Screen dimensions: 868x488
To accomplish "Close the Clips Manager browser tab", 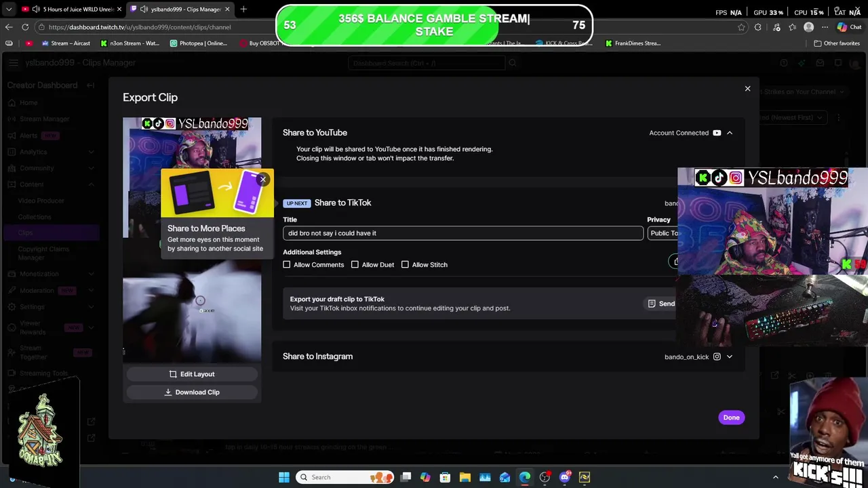I will point(226,9).
